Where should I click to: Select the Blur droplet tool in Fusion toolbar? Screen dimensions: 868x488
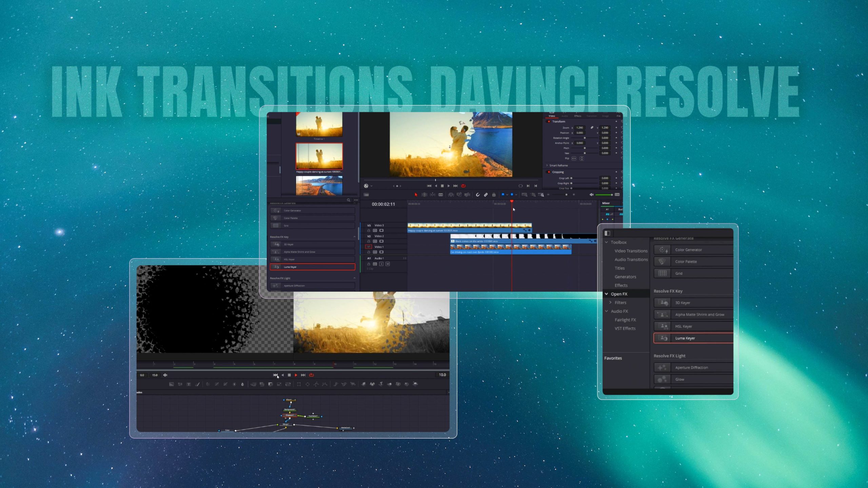click(242, 384)
